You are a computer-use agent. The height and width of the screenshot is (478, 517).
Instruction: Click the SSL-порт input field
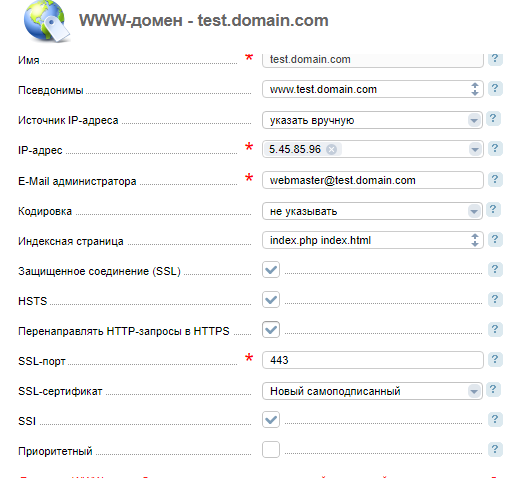[373, 360]
